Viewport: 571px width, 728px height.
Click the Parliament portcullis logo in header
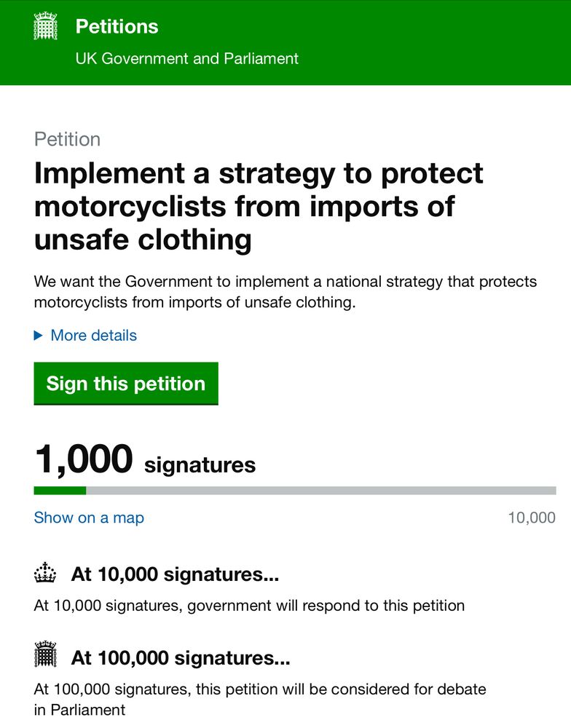point(45,27)
